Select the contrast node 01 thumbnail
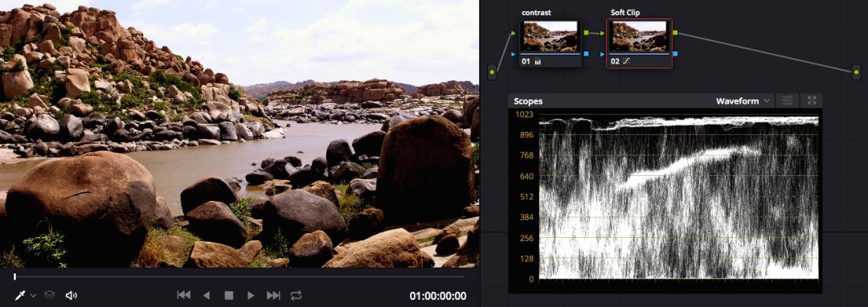This screenshot has width=868, height=307. (x=551, y=36)
